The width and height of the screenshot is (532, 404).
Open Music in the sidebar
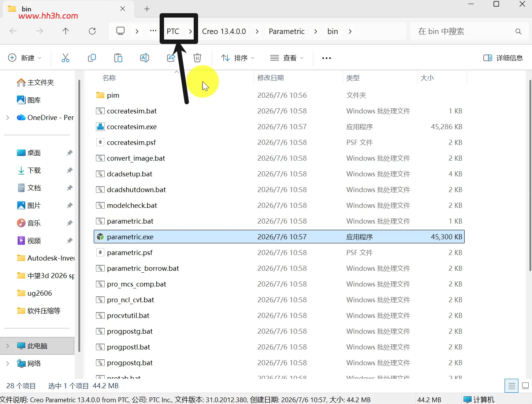(29, 223)
